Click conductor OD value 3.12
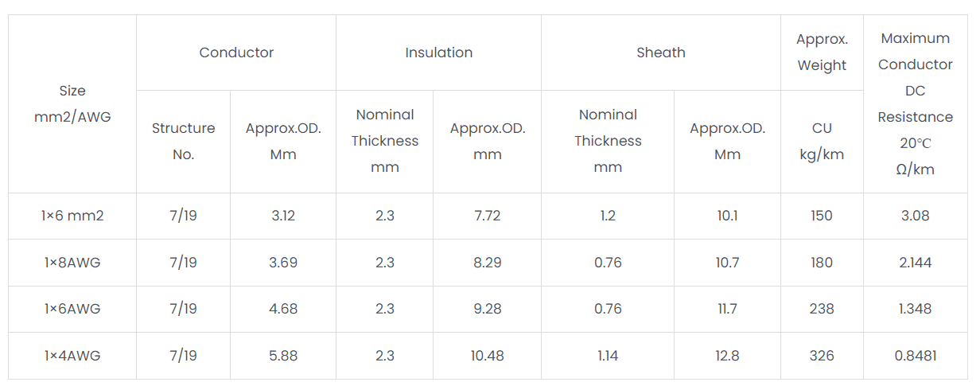The height and width of the screenshot is (386, 980). coord(283,216)
